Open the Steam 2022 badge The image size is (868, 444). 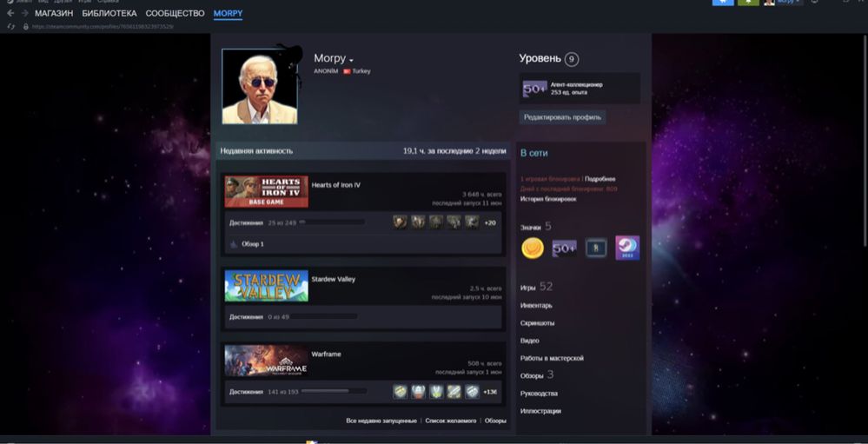click(627, 248)
